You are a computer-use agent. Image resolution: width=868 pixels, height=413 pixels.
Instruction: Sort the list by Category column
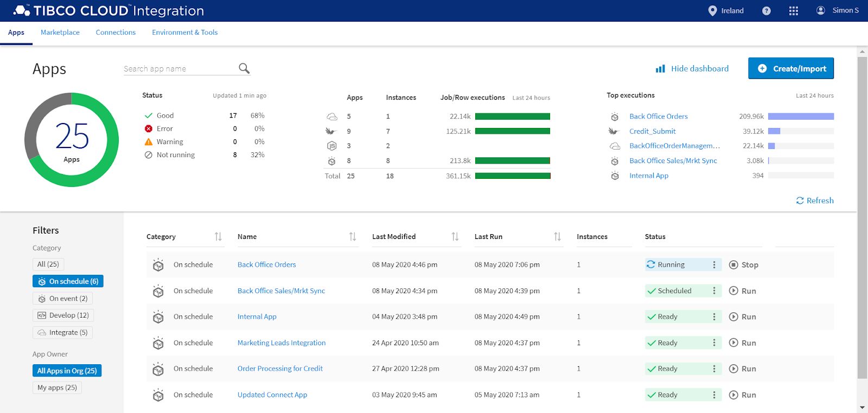[218, 236]
